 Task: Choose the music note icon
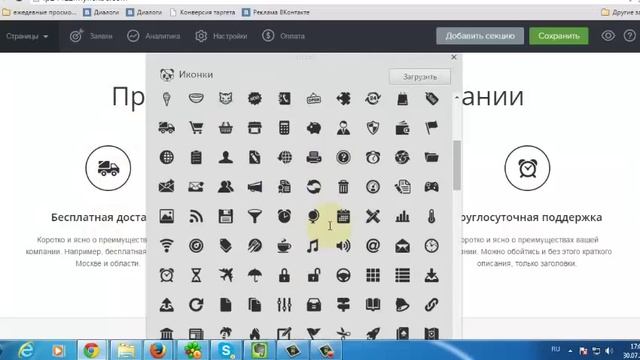pyautogui.click(x=313, y=246)
